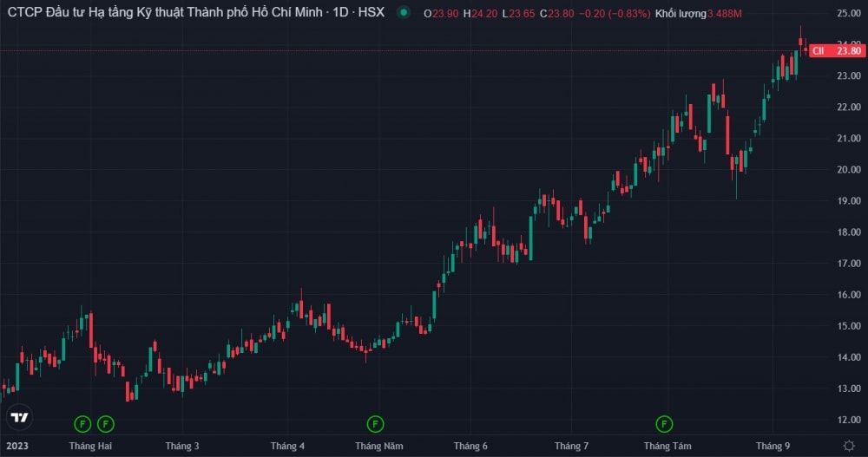Image resolution: width=868 pixels, height=457 pixels.
Task: Click the Tháng 4 label on time axis
Action: click(x=287, y=446)
